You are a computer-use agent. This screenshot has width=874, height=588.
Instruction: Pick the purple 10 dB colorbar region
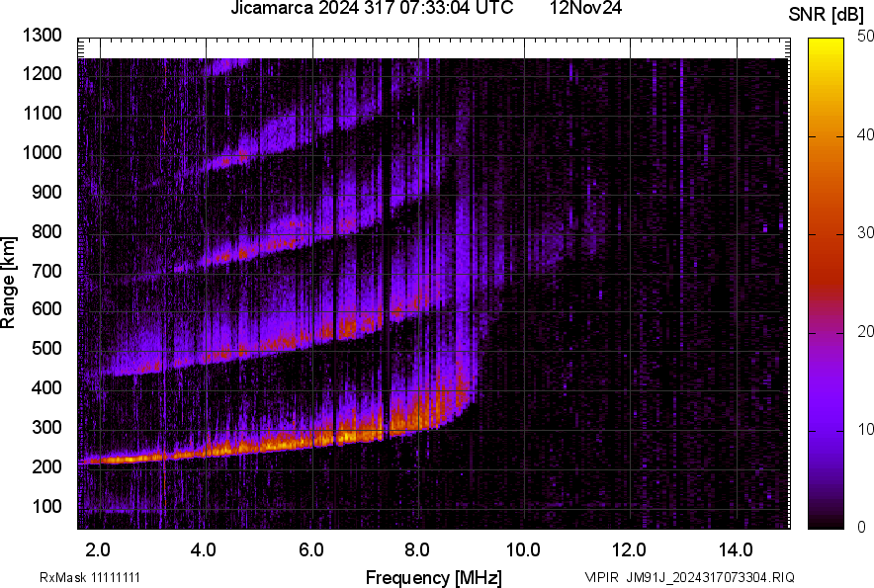click(x=826, y=429)
